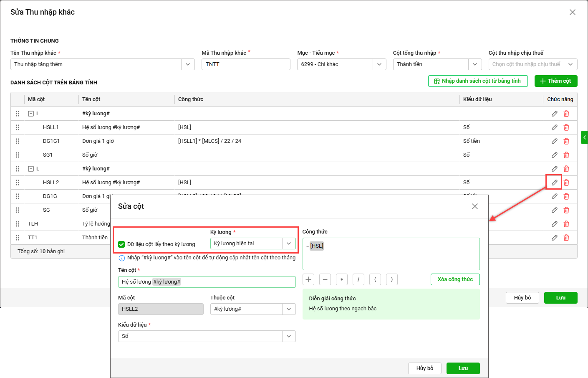Screen dimensions: 588x378
Task: Click the trash icon for TT1 row
Action: (x=566, y=238)
